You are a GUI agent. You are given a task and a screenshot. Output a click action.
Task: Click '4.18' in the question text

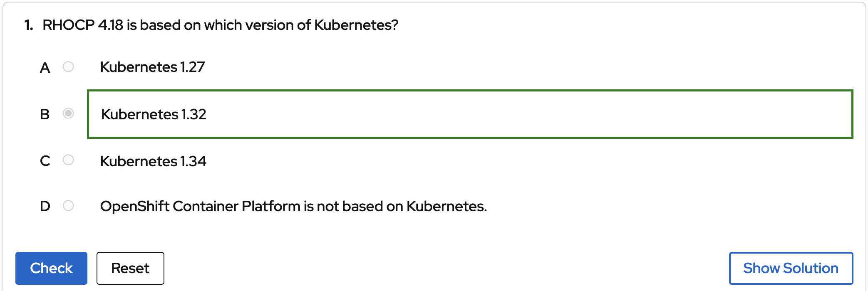(x=111, y=25)
